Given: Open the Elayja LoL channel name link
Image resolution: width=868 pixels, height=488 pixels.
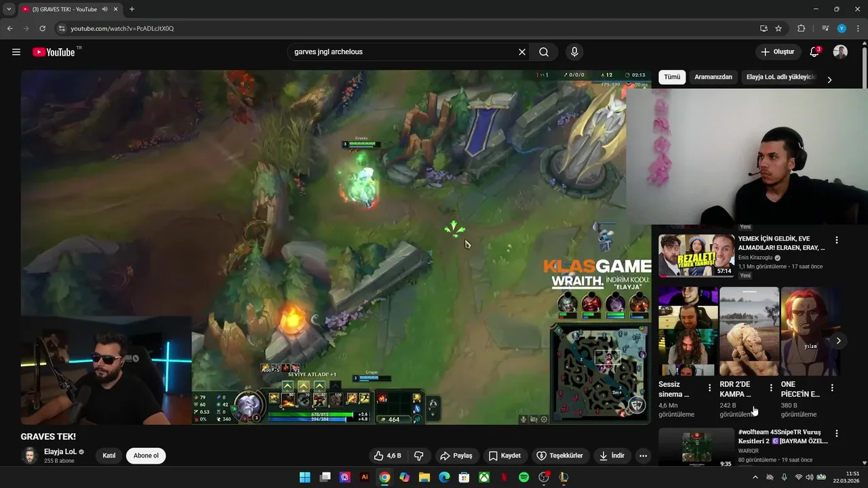Looking at the screenshot, I should 60,451.
